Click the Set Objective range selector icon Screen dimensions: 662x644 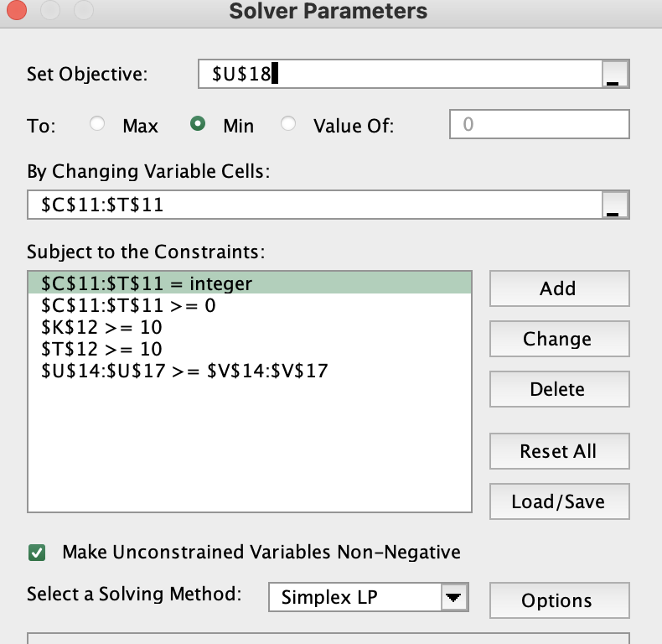pos(615,75)
